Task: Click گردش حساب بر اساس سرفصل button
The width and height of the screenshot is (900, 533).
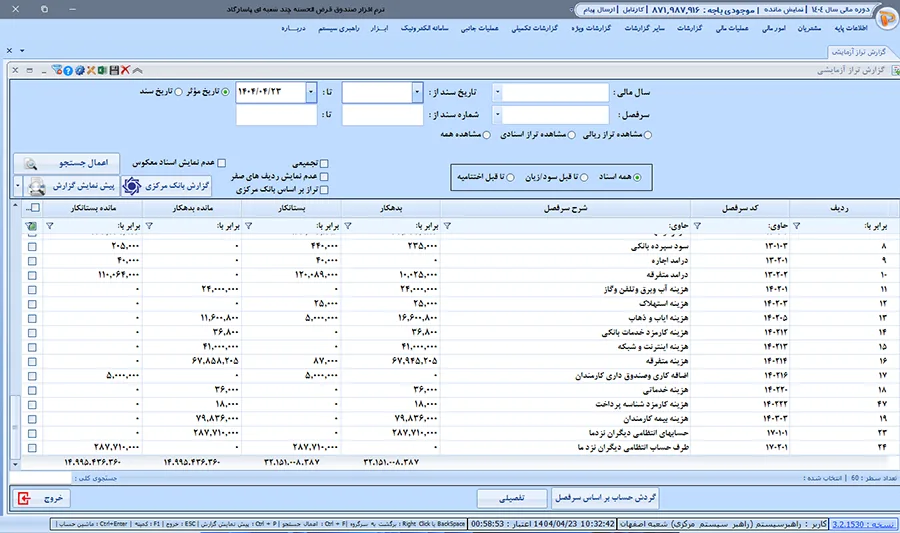Action: click(x=605, y=497)
